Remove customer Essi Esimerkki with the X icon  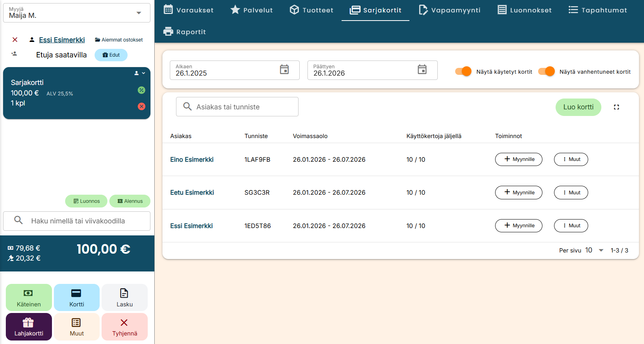(15, 40)
